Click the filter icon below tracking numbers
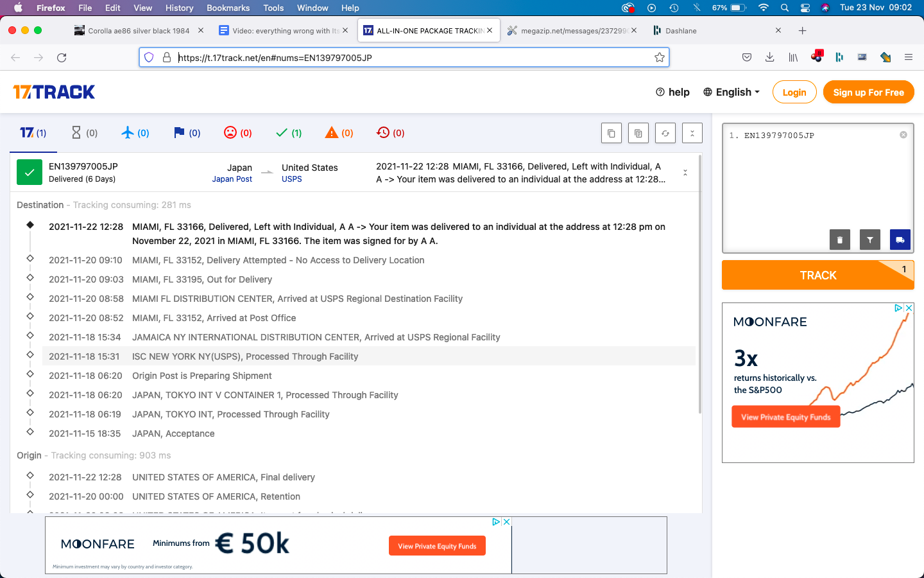Screen dimensions: 924x578 pos(869,240)
